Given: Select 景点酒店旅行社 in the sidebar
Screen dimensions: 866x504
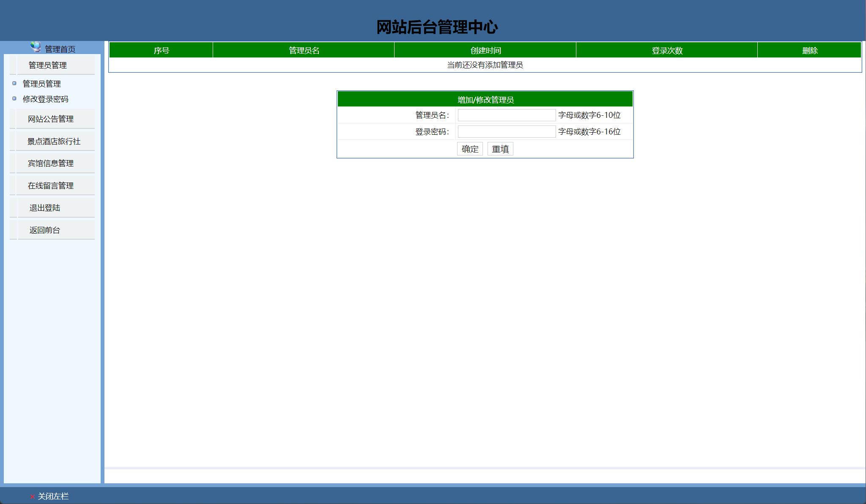Looking at the screenshot, I should point(54,141).
